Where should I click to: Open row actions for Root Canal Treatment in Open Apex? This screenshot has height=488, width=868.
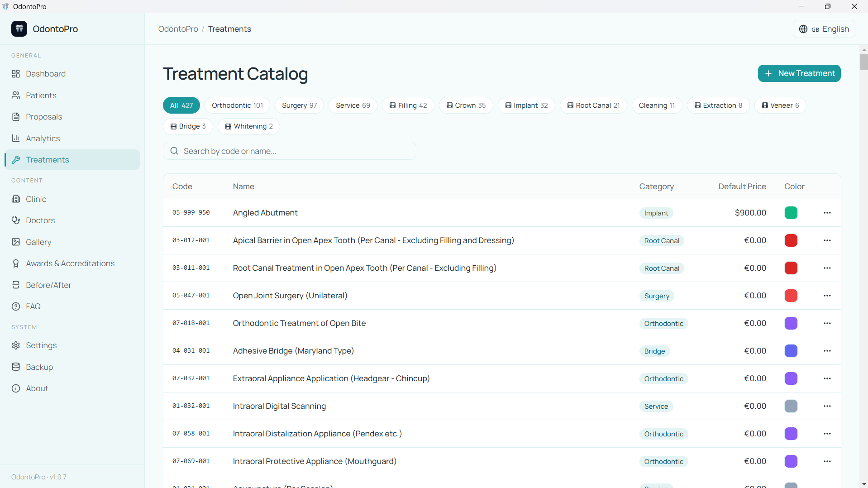(827, 268)
